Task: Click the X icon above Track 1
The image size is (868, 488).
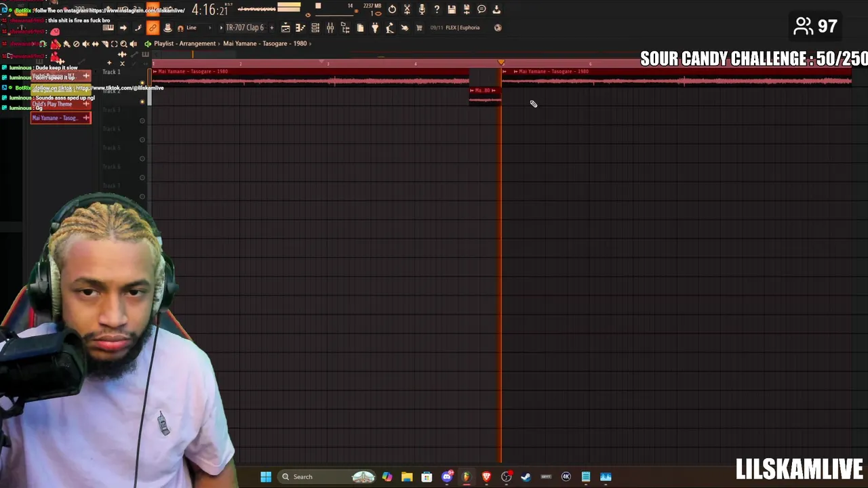Action: (122, 63)
